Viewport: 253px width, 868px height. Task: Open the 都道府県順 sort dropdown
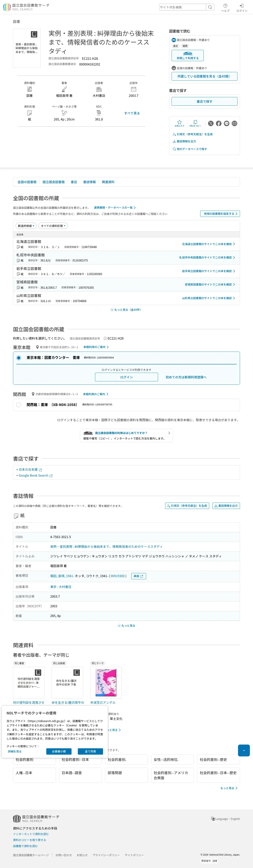point(26,226)
